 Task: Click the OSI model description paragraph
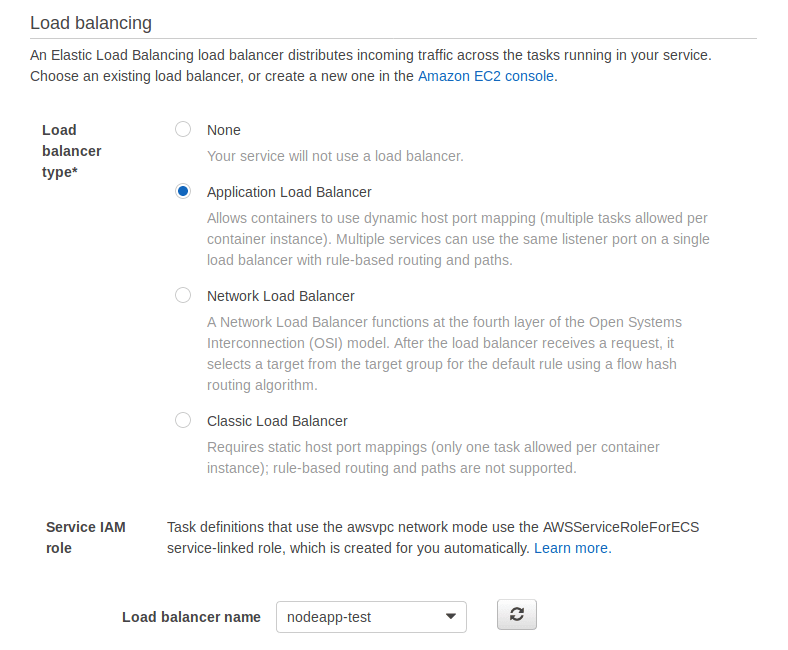(x=444, y=354)
